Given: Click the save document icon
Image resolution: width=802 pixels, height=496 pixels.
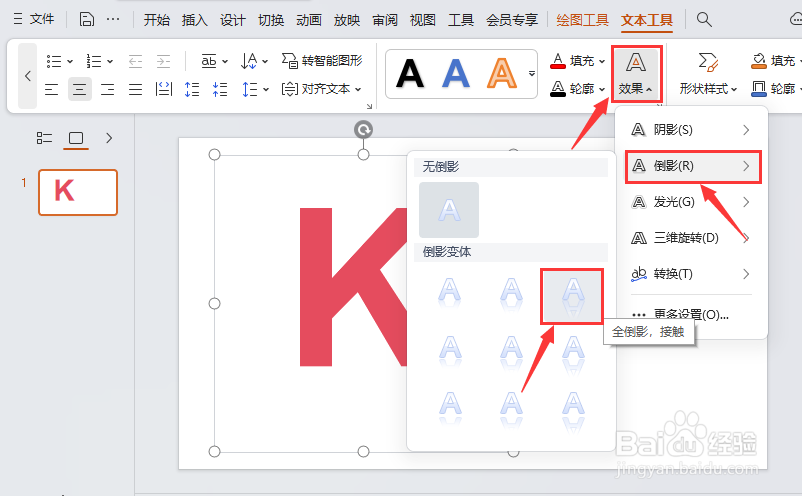Looking at the screenshot, I should [86, 19].
